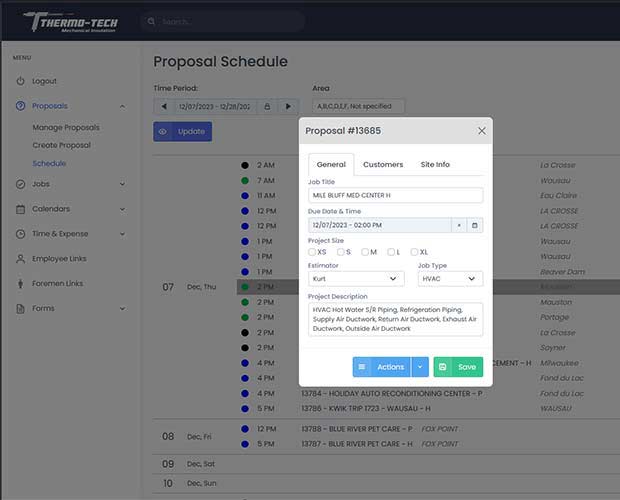Switch to the Site Info tab
620x500 pixels.
[x=435, y=164]
